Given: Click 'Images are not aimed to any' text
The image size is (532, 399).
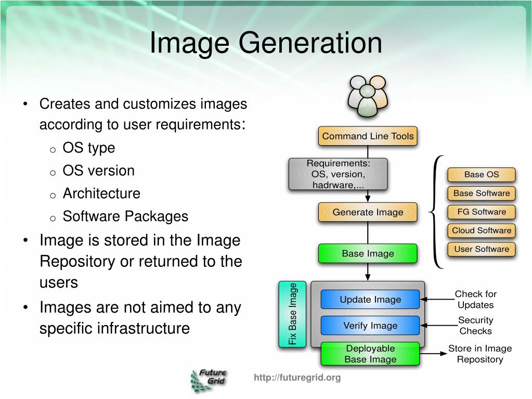Looking at the screenshot, I should click(140, 307).
